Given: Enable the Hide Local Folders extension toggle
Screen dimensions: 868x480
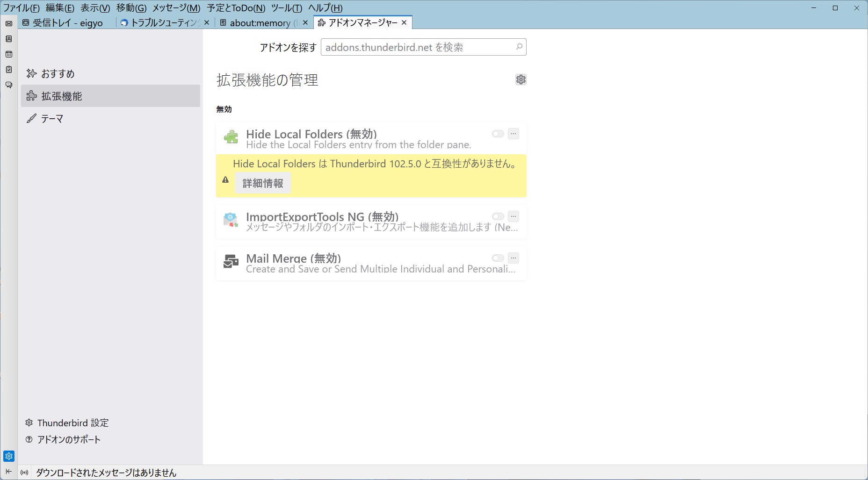Looking at the screenshot, I should tap(498, 134).
